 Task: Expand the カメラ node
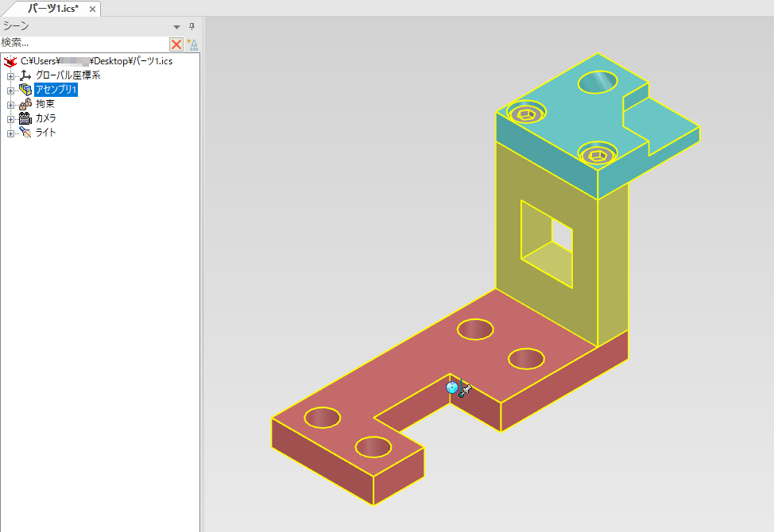pos(11,119)
